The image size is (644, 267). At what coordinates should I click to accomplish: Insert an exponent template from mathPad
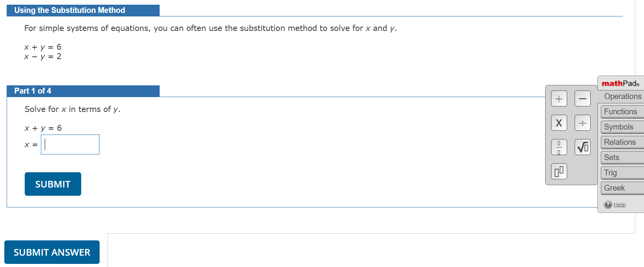coord(558,171)
